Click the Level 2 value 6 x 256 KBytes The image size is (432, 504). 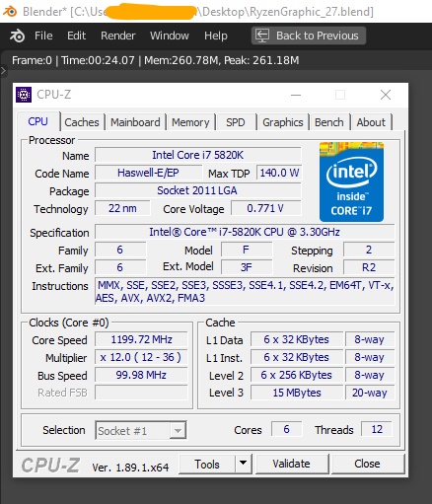tap(297, 375)
